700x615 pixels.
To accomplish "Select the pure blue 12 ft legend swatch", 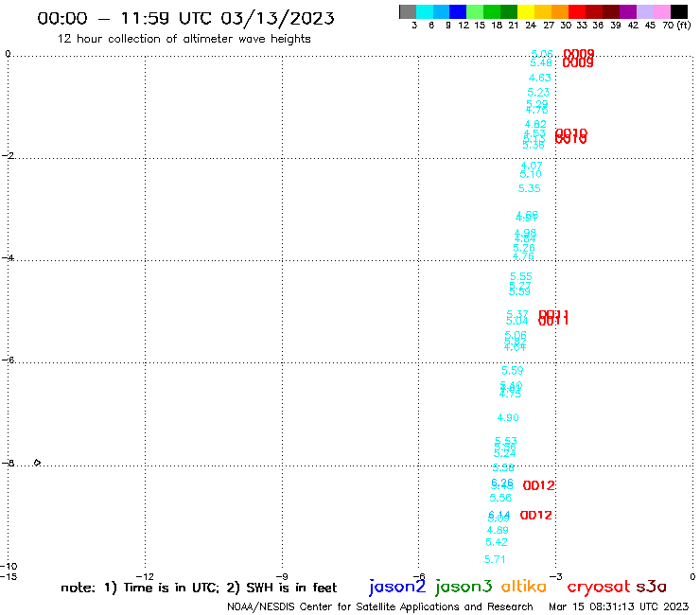I will click(458, 11).
